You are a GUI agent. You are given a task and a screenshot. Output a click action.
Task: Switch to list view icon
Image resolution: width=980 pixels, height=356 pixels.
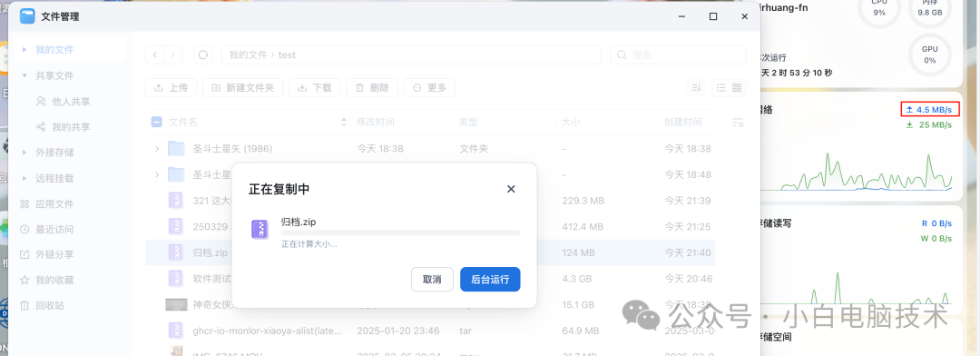[x=720, y=87]
